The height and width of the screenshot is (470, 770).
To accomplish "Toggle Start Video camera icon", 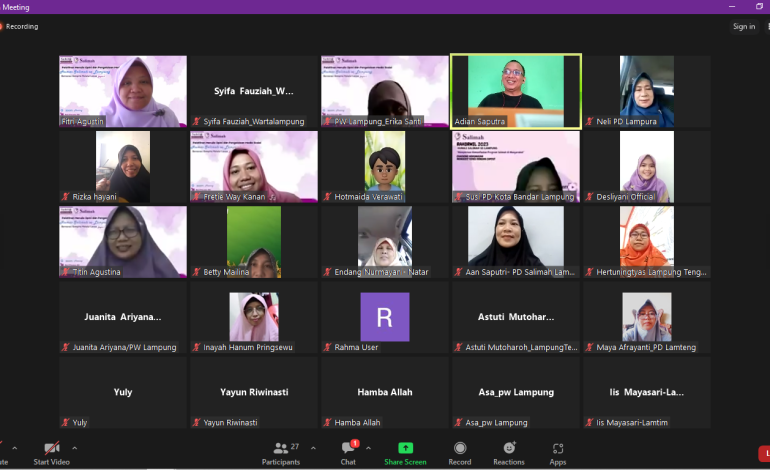I will pyautogui.click(x=52, y=448).
